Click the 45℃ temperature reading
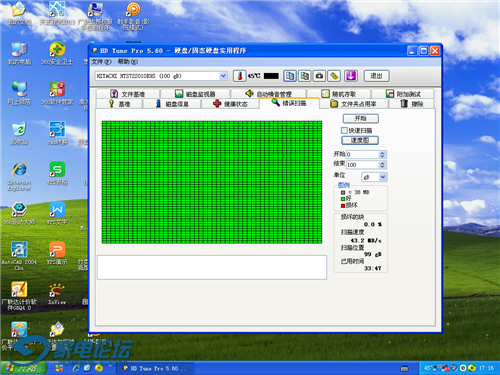This screenshot has height=375, width=500. (254, 76)
